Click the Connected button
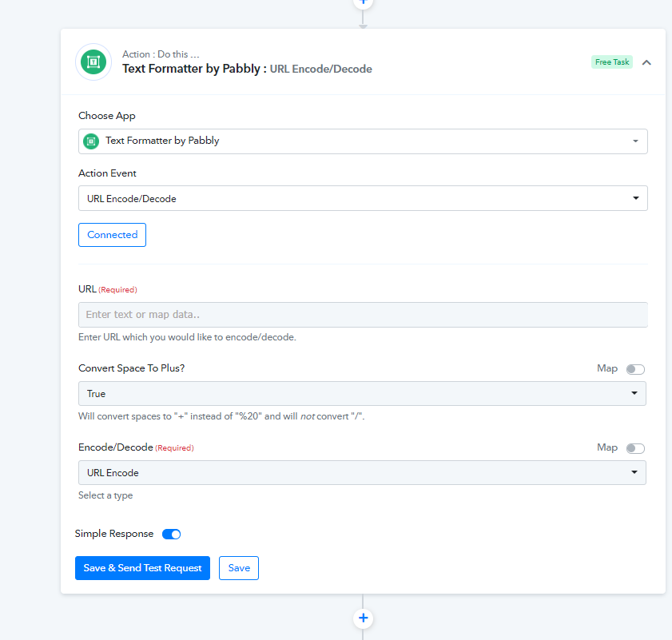Image resolution: width=672 pixels, height=640 pixels. 113,235
